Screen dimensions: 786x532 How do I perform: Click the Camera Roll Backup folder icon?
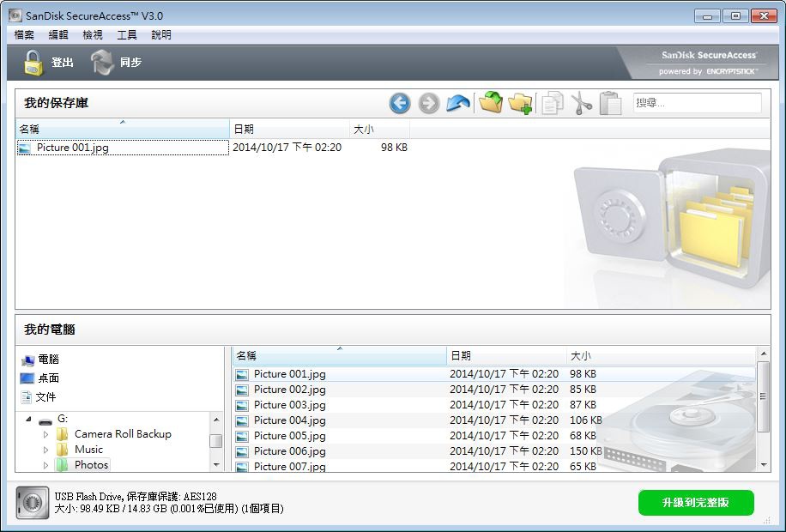62,434
